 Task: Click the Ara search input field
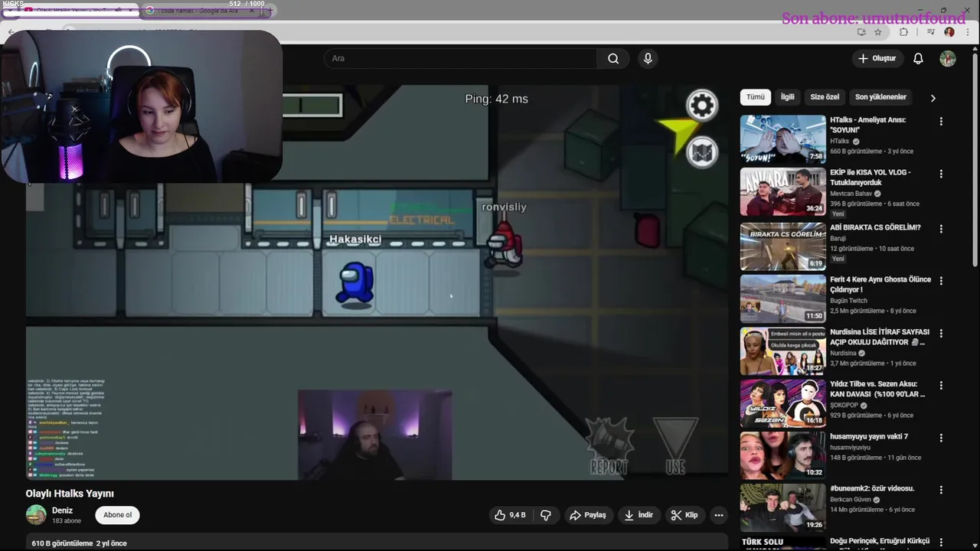[x=461, y=59]
